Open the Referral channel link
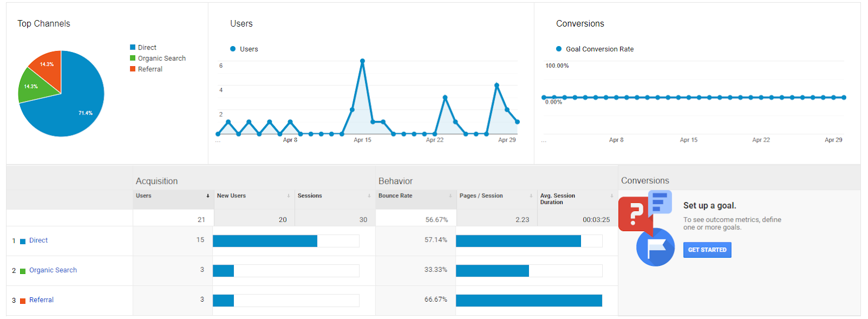The width and height of the screenshot is (868, 319). click(41, 300)
